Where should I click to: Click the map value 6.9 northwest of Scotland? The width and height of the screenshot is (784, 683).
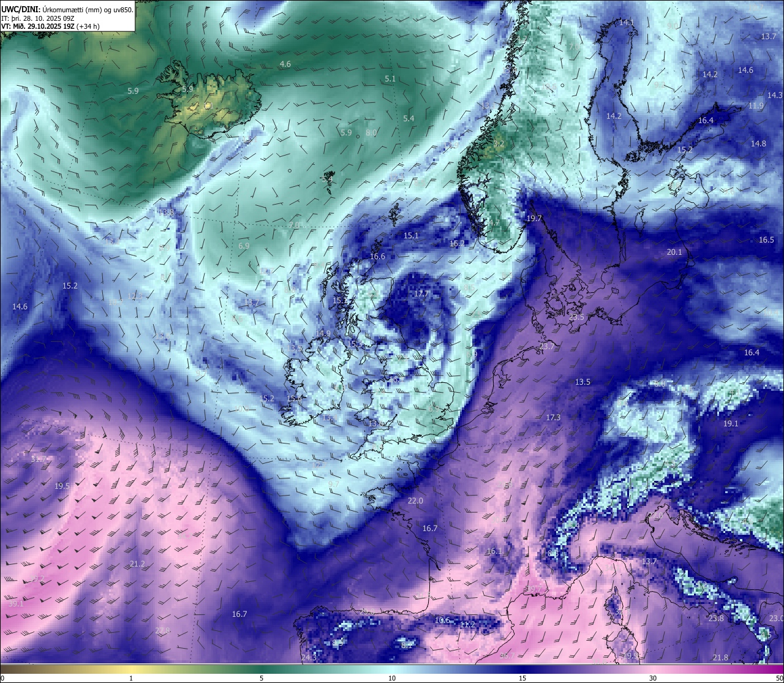pos(244,246)
